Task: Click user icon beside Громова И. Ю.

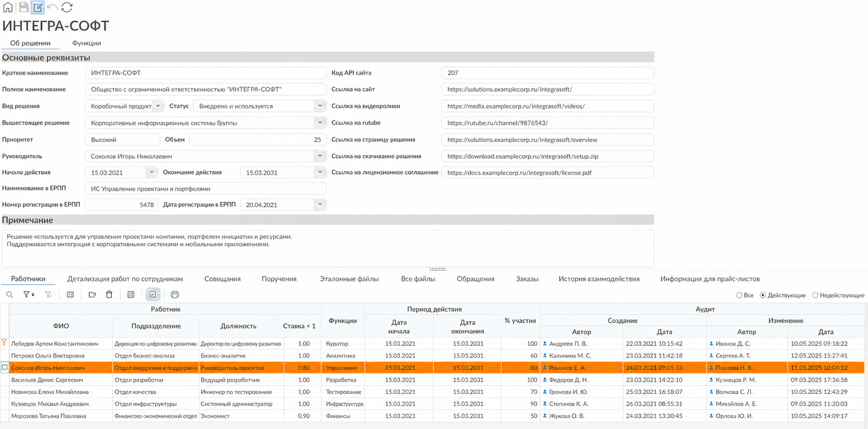Action: point(545,392)
